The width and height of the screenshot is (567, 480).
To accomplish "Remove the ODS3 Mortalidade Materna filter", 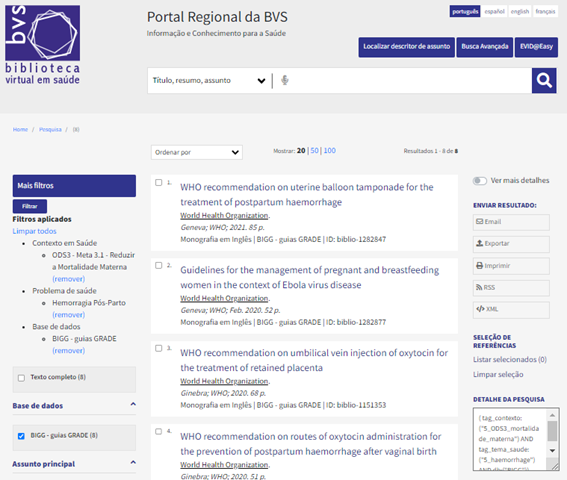I will 69,279.
